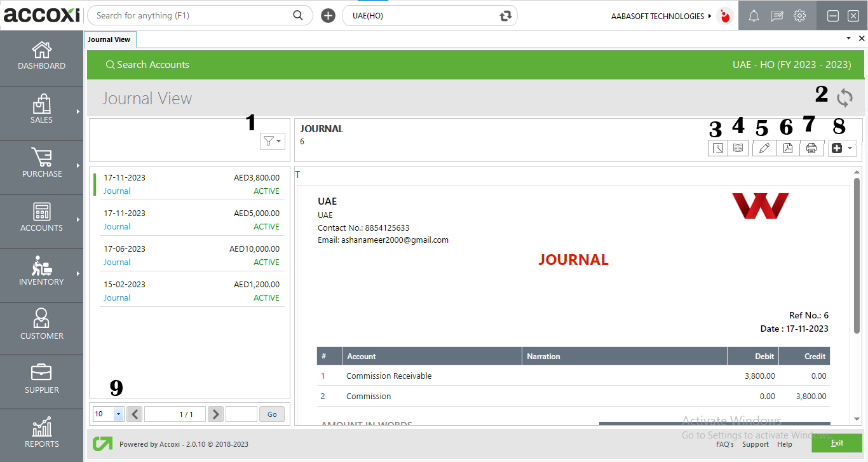Open the journal history clock icon

(x=717, y=147)
